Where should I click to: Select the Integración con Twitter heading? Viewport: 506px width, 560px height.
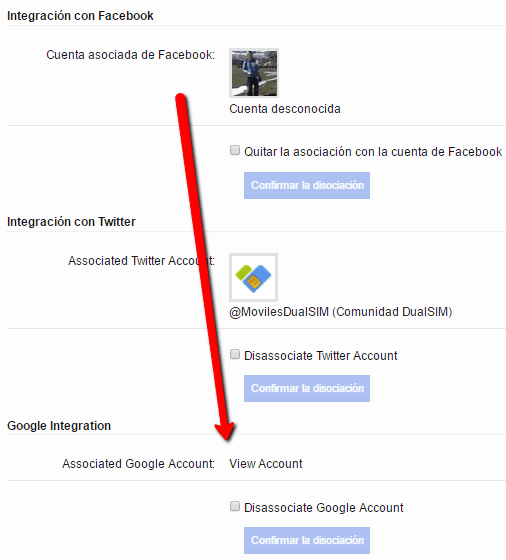point(71,222)
